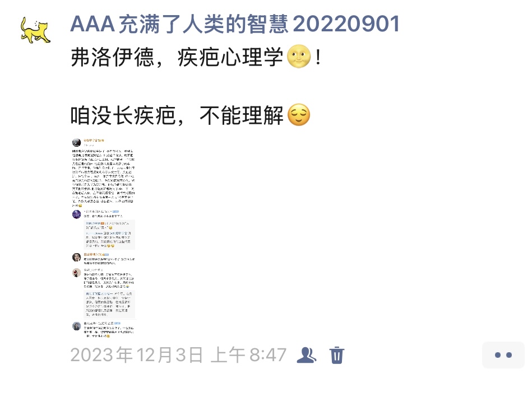Viewport: 532px width, 411px height.
Task: Click the purple commenter avatar in thumbnail
Action: pos(76,214)
